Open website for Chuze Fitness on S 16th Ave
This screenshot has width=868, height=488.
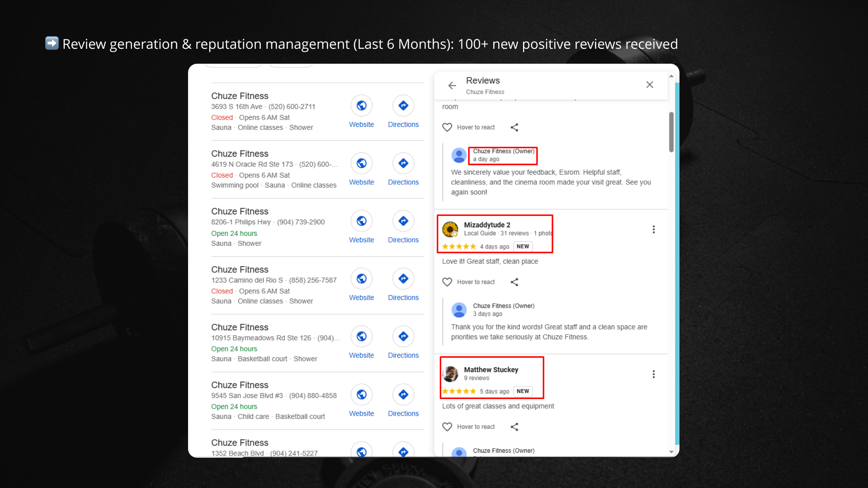(x=362, y=105)
